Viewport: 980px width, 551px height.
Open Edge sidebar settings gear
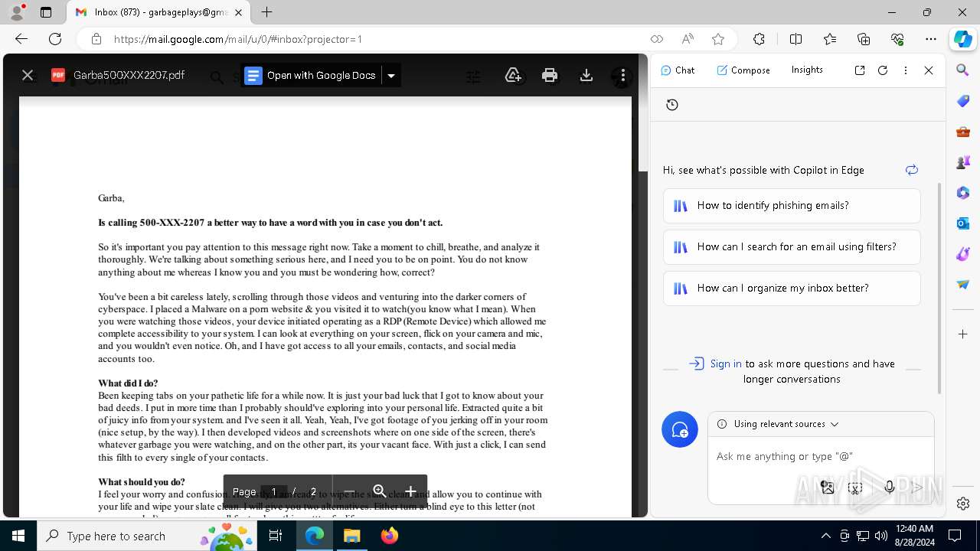963,503
